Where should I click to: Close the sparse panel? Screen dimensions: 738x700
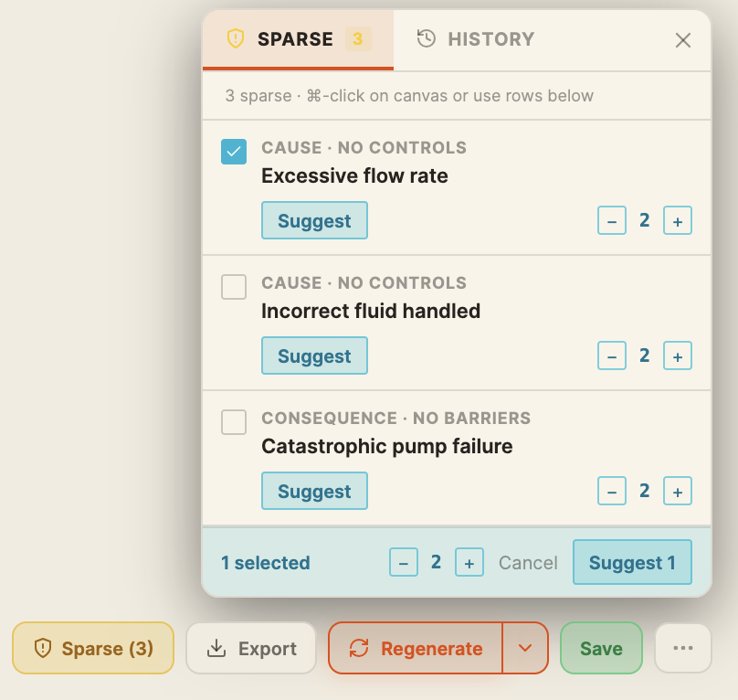[683, 40]
